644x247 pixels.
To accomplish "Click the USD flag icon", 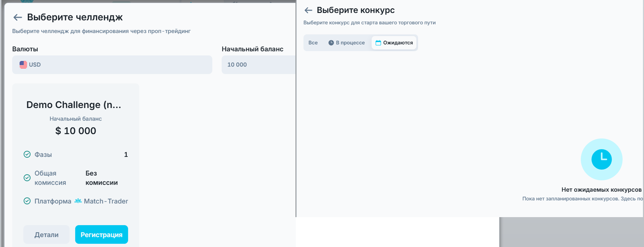I will coord(23,65).
